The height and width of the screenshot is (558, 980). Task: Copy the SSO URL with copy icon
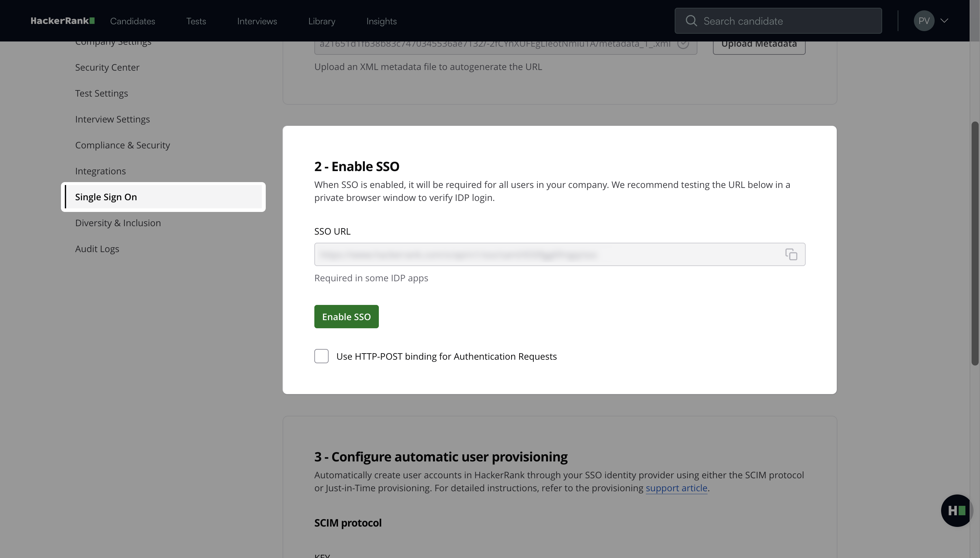click(x=791, y=254)
